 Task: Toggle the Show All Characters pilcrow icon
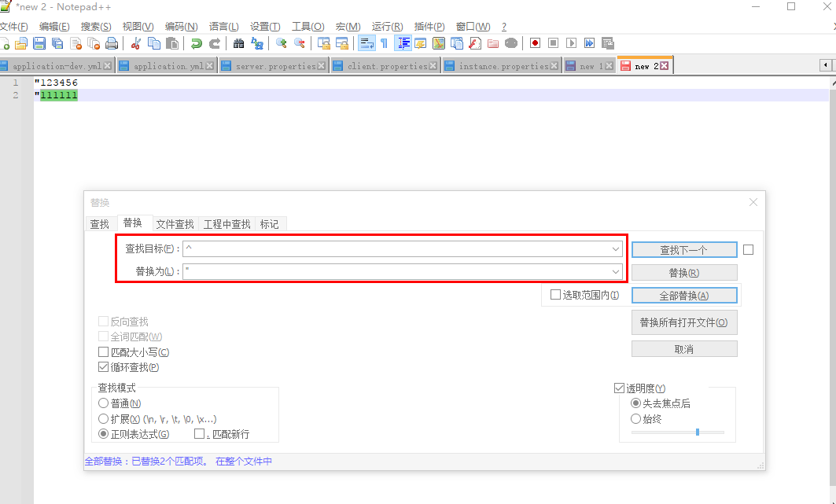tap(385, 43)
